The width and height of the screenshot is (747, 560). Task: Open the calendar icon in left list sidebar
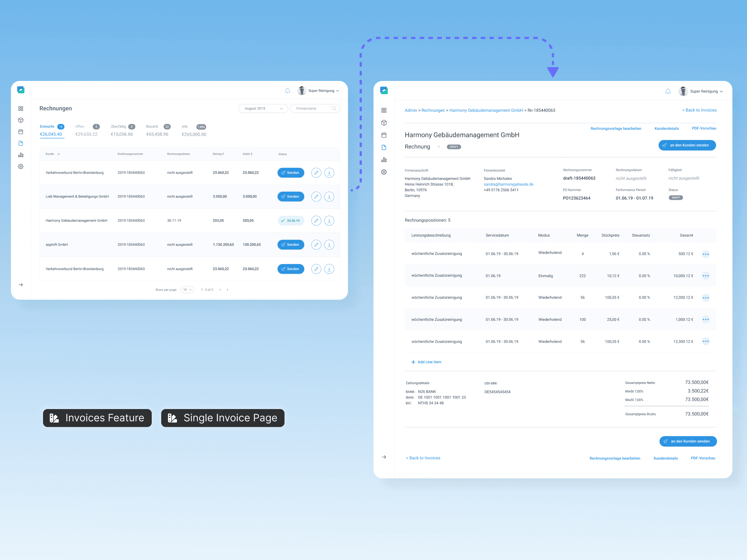[x=21, y=132]
